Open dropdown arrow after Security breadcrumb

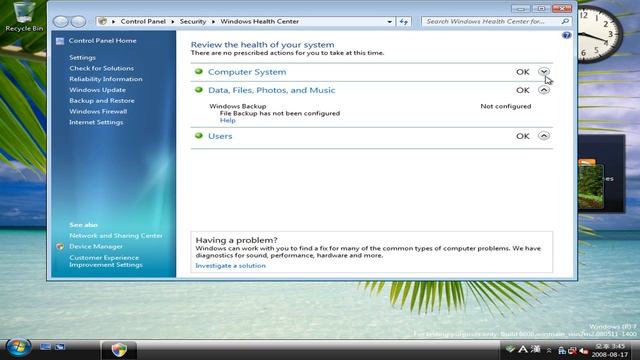(x=213, y=22)
